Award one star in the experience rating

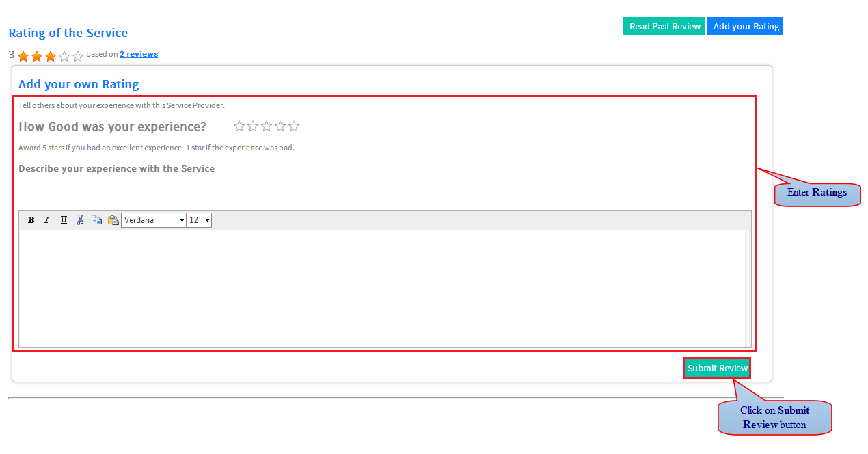click(239, 126)
